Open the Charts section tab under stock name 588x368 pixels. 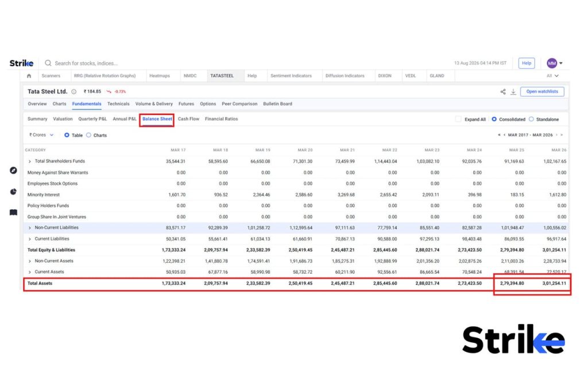pos(59,104)
